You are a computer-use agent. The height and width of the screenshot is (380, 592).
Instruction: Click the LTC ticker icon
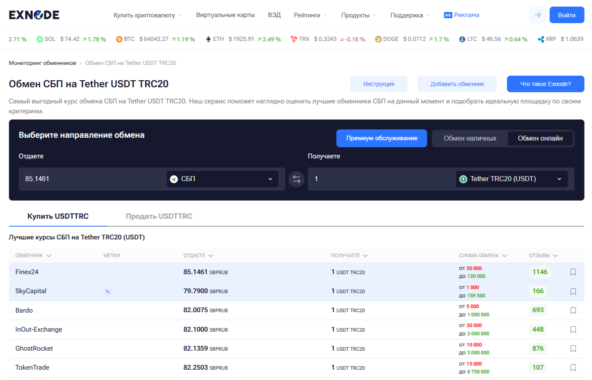click(462, 39)
